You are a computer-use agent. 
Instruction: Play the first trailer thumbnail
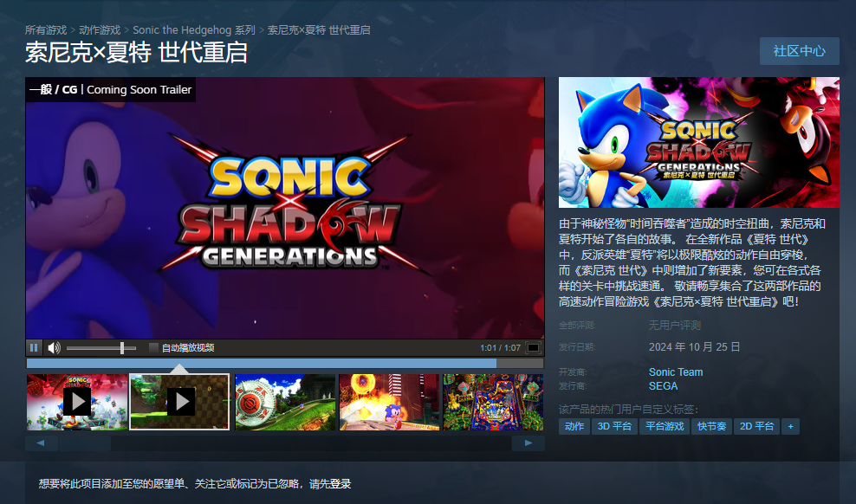77,402
